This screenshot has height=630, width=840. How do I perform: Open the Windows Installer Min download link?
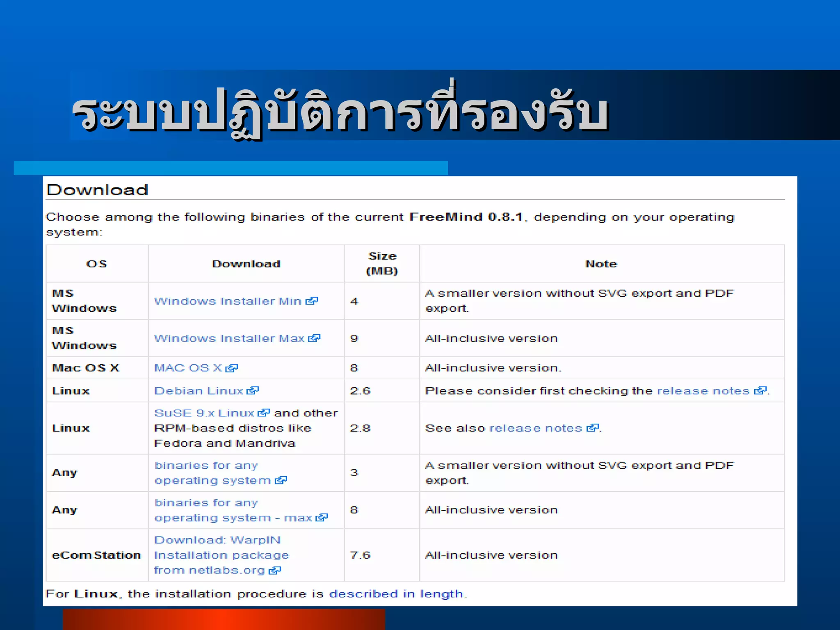click(228, 301)
